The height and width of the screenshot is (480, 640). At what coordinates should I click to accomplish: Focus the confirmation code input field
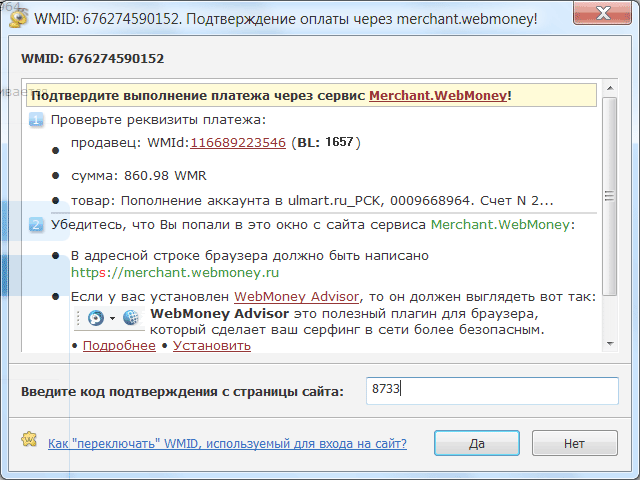pos(492,391)
